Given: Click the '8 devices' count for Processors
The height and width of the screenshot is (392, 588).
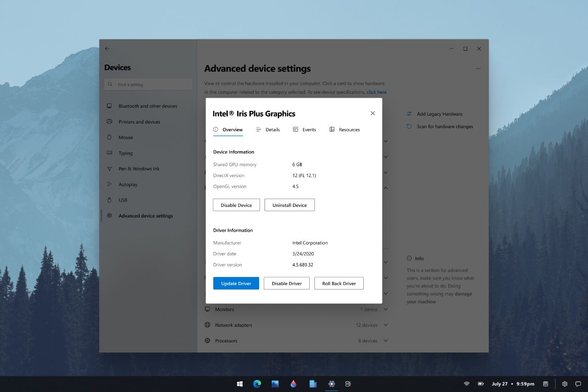Looking at the screenshot, I should [368, 341].
